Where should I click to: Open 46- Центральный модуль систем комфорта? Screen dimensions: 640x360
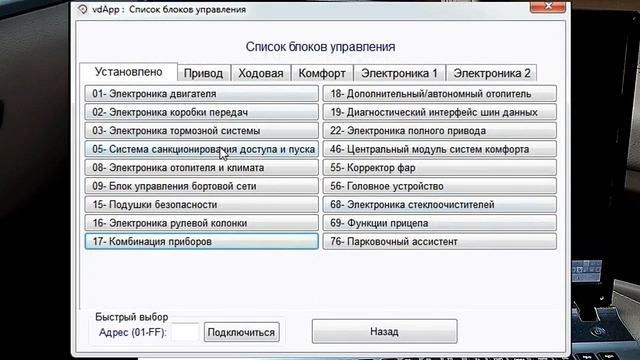point(440,149)
